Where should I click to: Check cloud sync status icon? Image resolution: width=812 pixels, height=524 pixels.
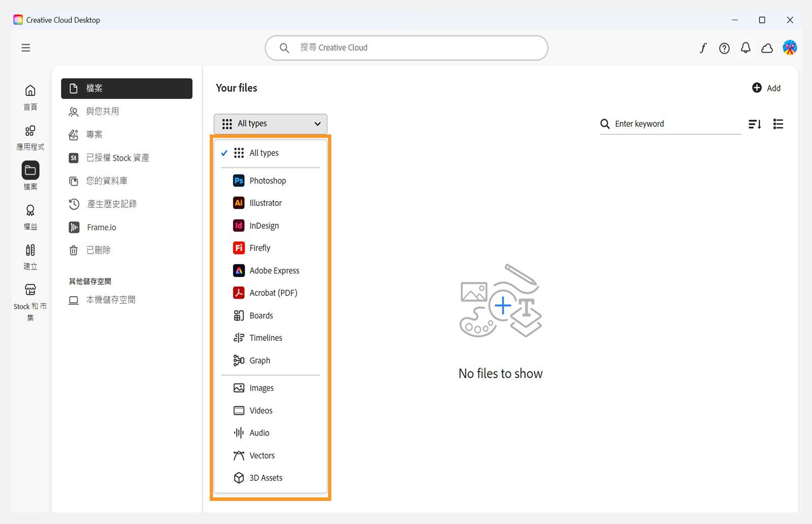pyautogui.click(x=767, y=48)
